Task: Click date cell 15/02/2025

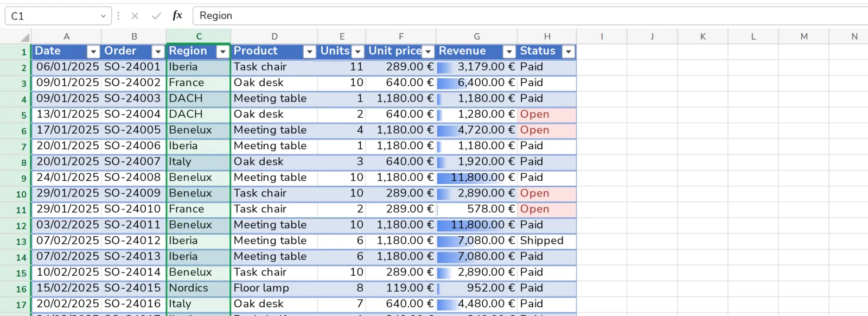Action: [x=67, y=288]
